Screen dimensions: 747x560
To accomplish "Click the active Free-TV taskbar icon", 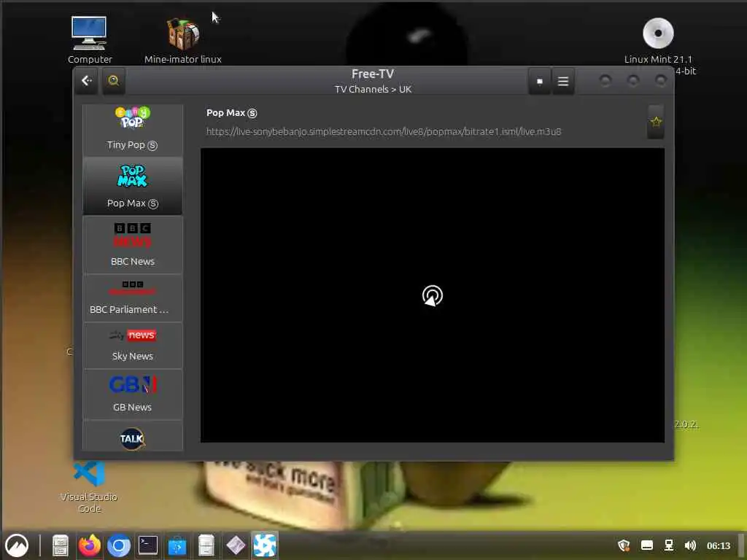I will pos(264,545).
